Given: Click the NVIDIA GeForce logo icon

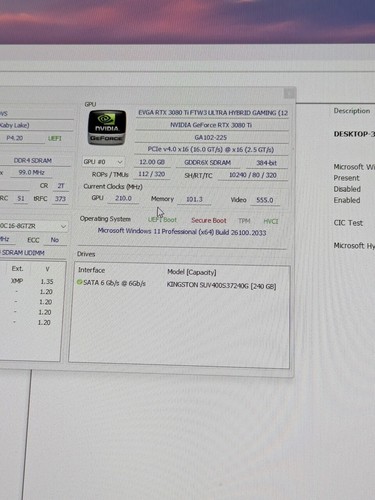Looking at the screenshot, I should click(x=107, y=128).
